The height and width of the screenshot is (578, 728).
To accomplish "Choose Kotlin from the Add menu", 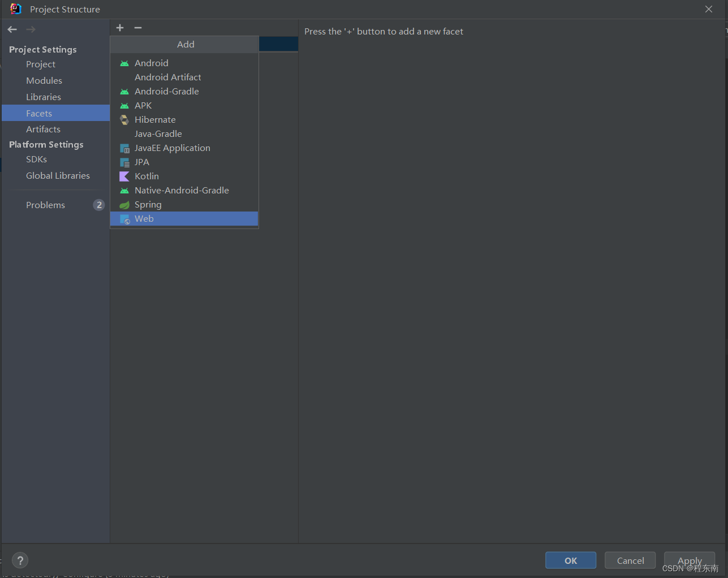I will pyautogui.click(x=184, y=176).
